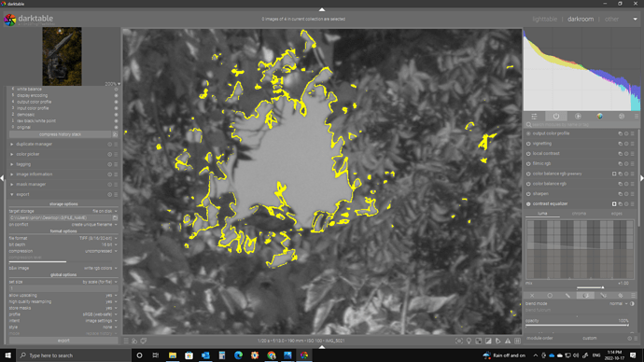Toggle the filmic rgb module power
The width and height of the screenshot is (644, 362).
pyautogui.click(x=528, y=164)
